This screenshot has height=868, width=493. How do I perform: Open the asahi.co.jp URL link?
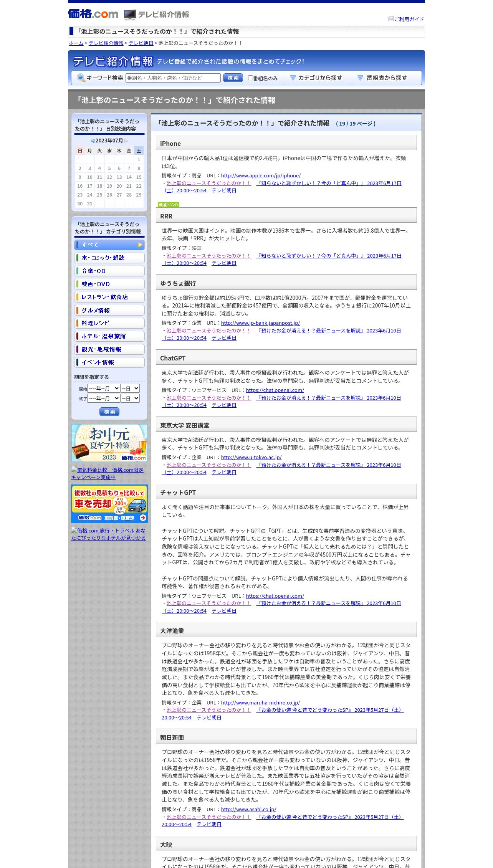248,810
